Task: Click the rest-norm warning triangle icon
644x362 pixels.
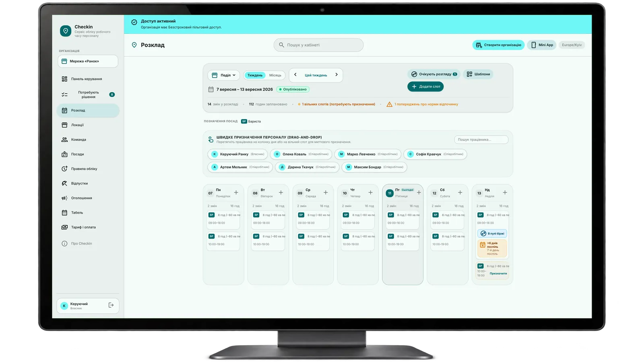Action: (x=389, y=105)
